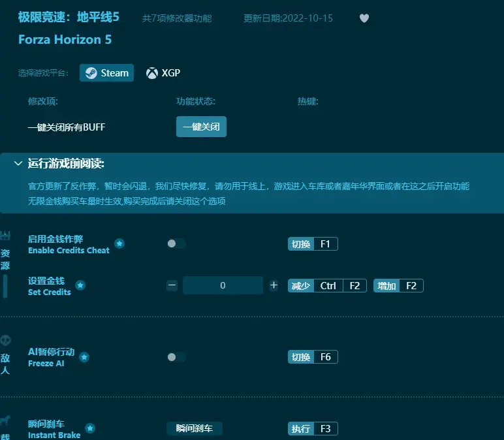Click the Enable Credits Cheat label
The height and width of the screenshot is (440, 504).
69,251
